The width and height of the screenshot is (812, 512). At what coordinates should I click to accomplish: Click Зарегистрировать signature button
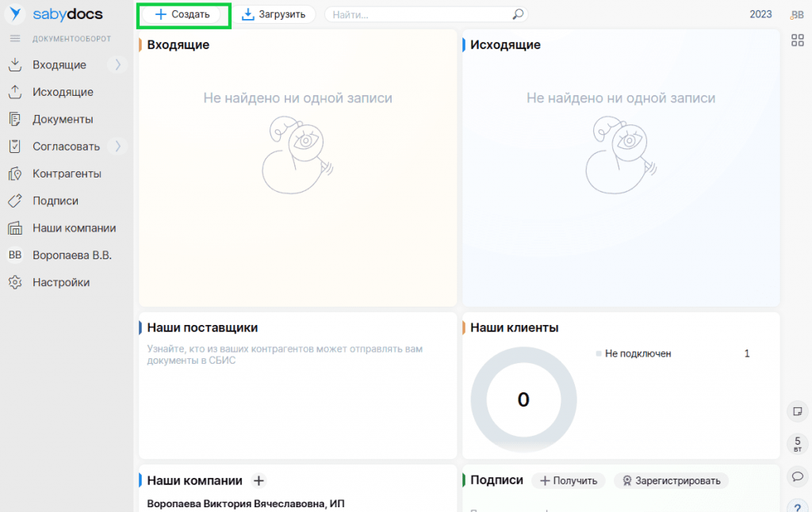(671, 480)
